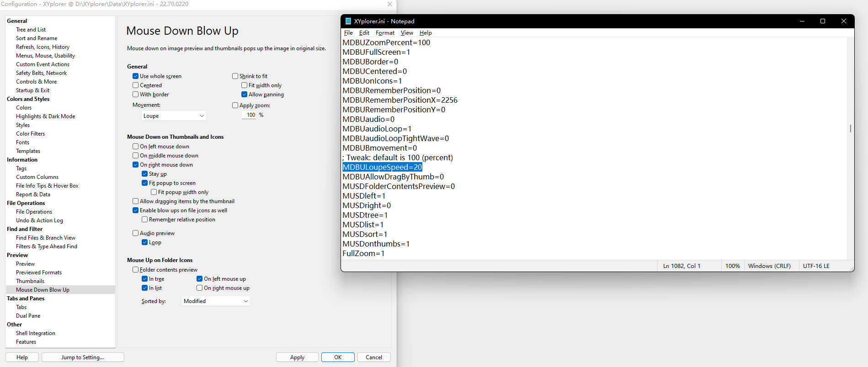Screen dimensions: 868x367
Task: Enable Folder contents preview
Action: [x=136, y=270]
